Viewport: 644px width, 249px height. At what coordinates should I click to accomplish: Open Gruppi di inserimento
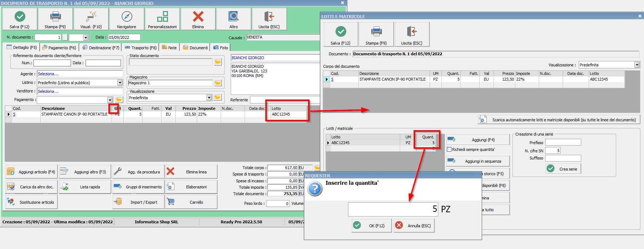pos(138,187)
